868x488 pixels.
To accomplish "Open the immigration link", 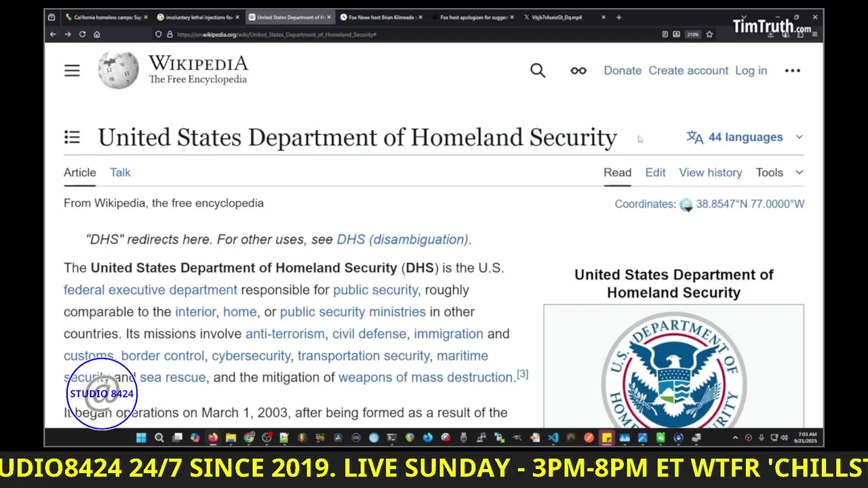I will [x=449, y=333].
